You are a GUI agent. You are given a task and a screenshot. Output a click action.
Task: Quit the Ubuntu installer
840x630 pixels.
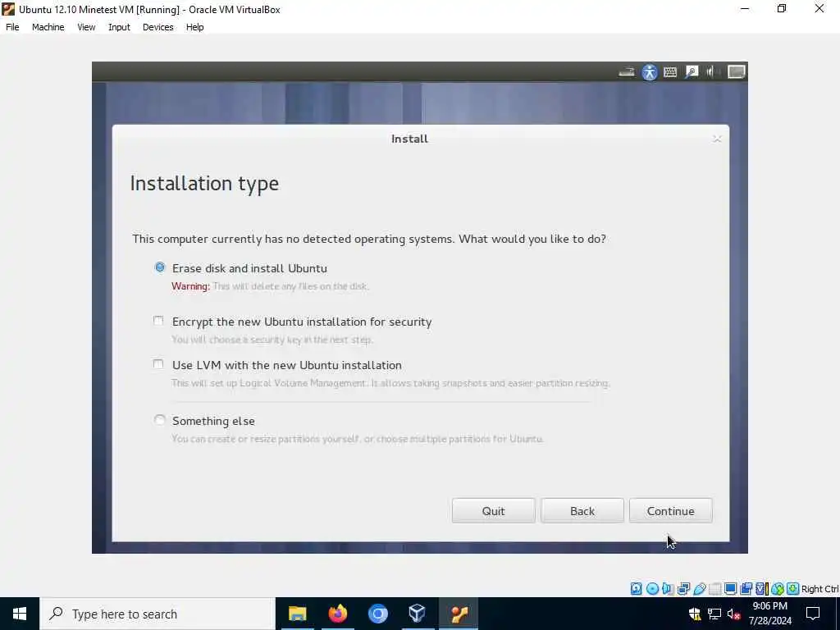493,510
